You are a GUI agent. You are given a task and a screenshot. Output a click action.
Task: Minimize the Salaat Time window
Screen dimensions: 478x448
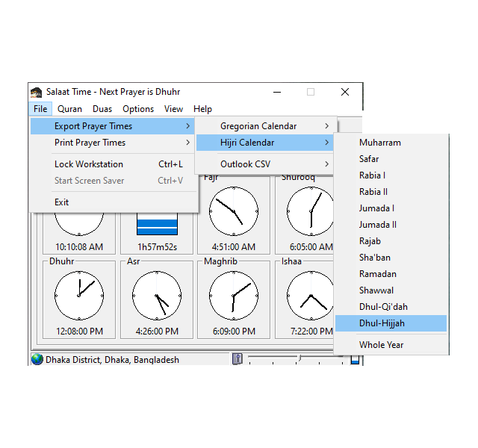point(277,92)
